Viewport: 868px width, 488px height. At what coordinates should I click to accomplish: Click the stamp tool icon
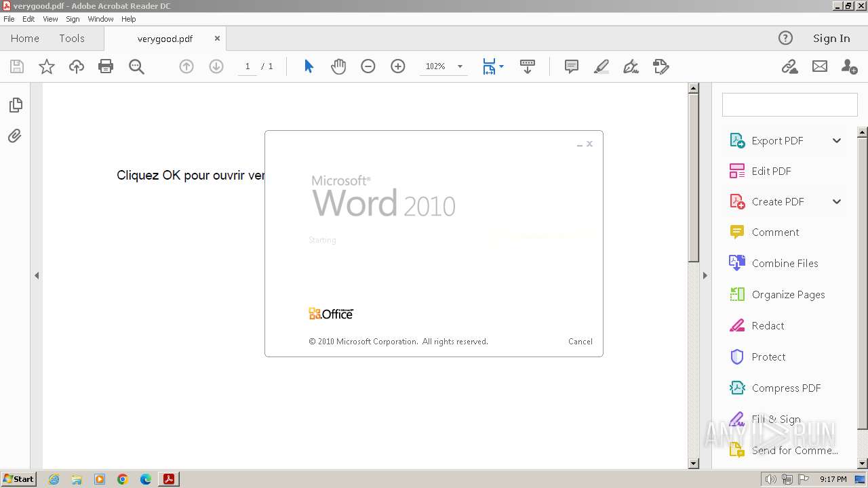pos(661,66)
